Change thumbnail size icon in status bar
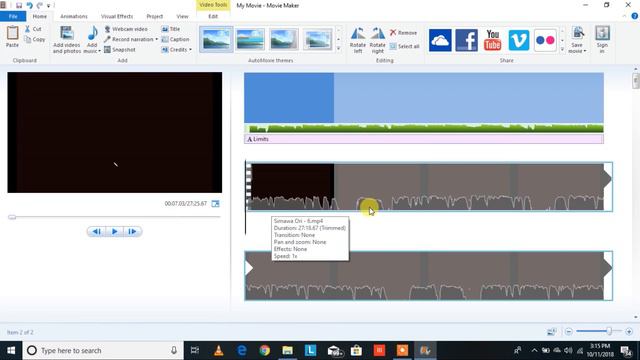This screenshot has height=360, width=640. pos(551,332)
